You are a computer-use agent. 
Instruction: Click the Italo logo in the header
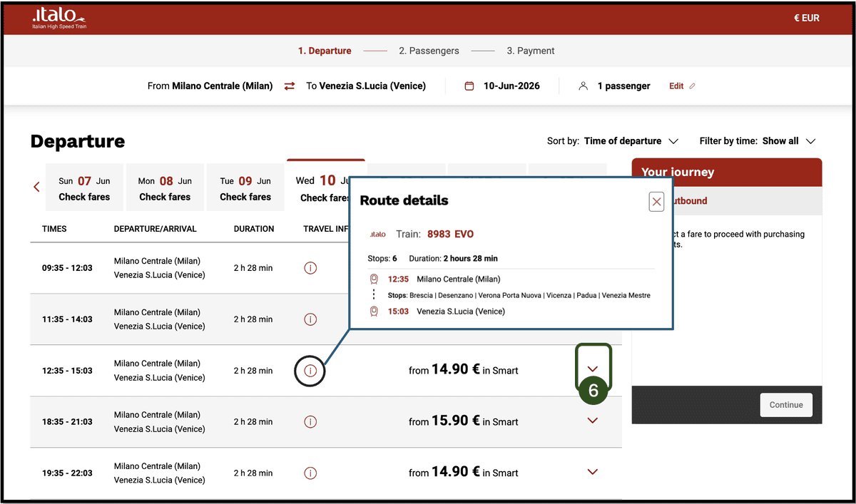click(58, 19)
